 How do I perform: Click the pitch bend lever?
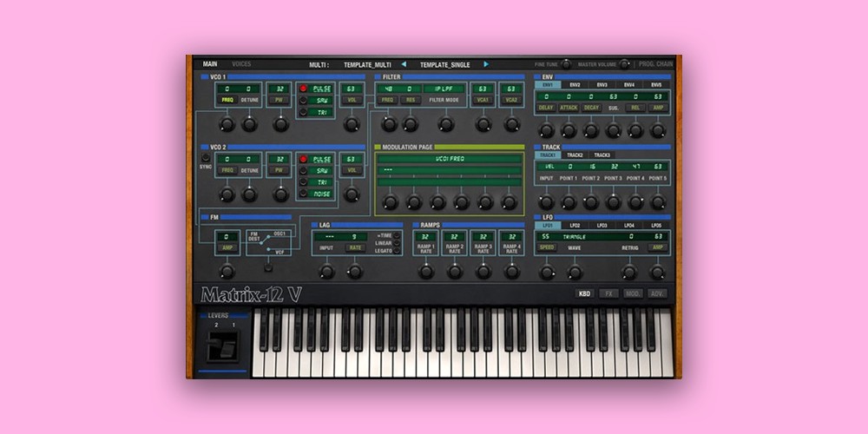coord(220,350)
